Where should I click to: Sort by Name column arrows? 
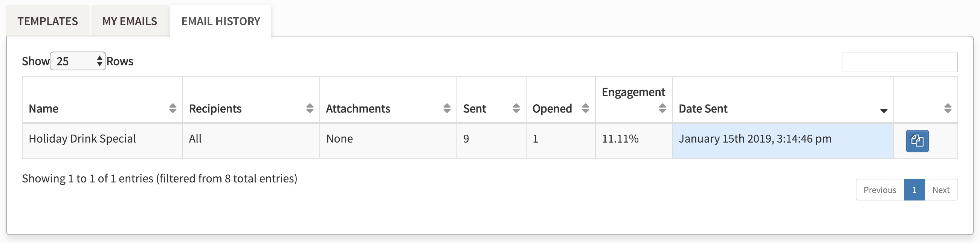172,109
